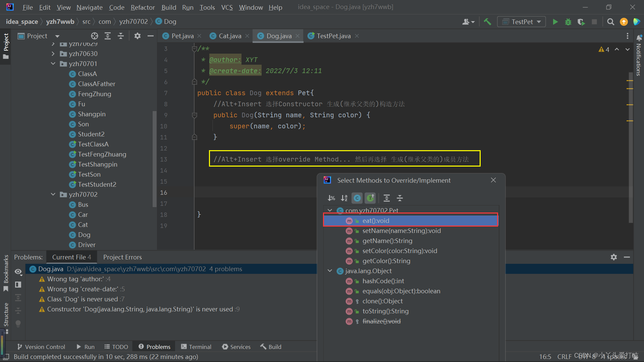
Task: Close the Override Methods dialog
Action: [x=494, y=180]
